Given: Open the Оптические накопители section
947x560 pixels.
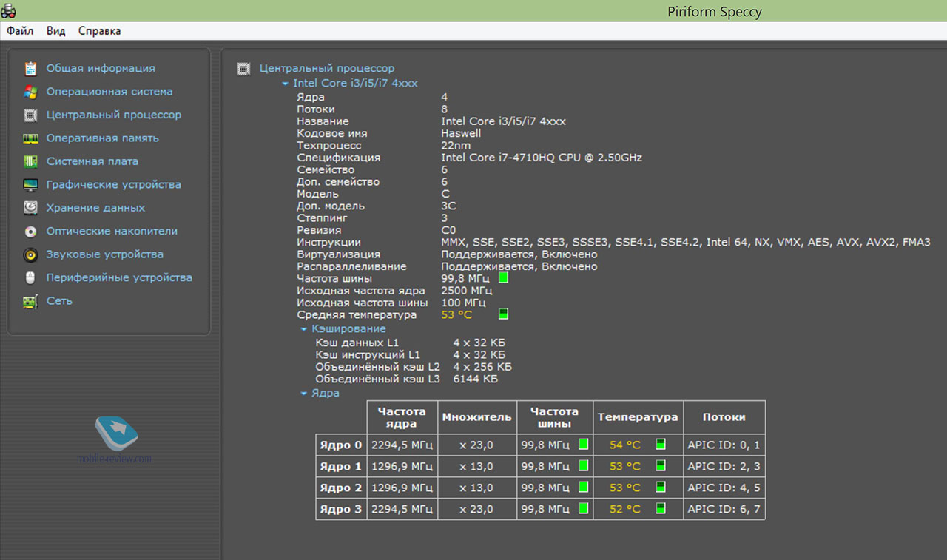Looking at the screenshot, I should [112, 231].
